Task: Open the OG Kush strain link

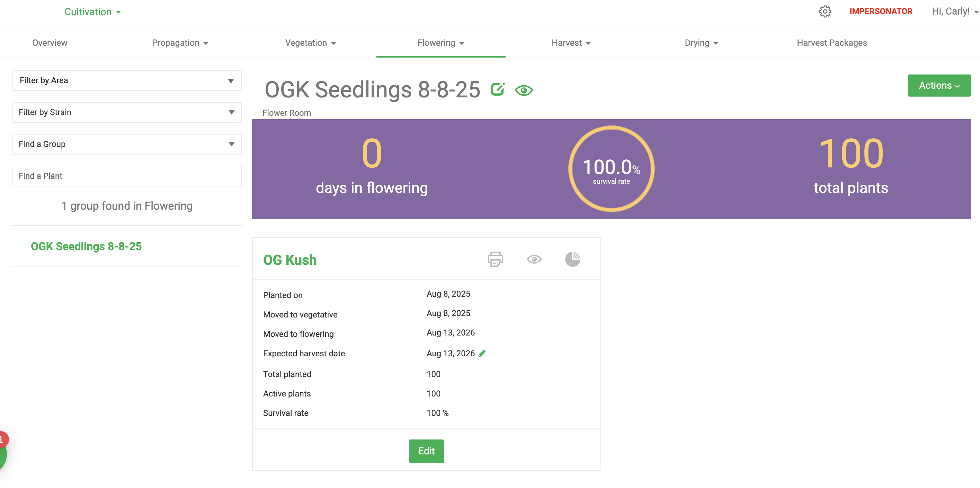Action: click(x=289, y=260)
